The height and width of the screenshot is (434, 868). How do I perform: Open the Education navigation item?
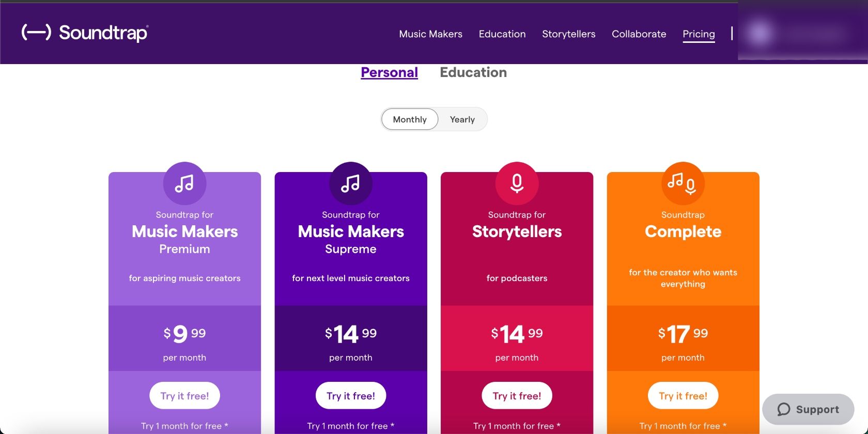click(x=502, y=34)
